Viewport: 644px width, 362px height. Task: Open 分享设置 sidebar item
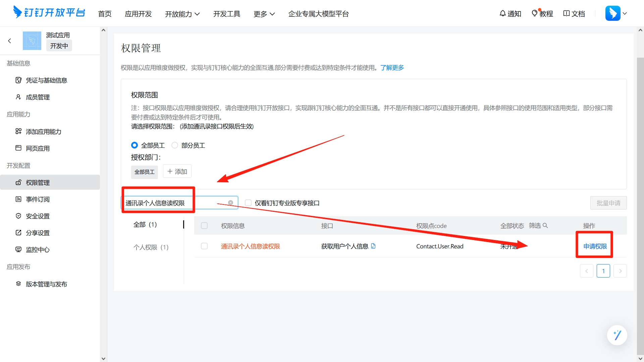(38, 233)
